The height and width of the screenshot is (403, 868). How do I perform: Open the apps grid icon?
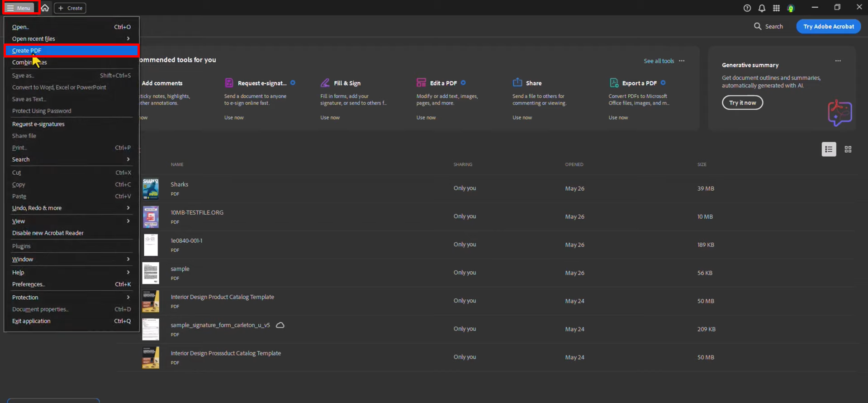776,8
